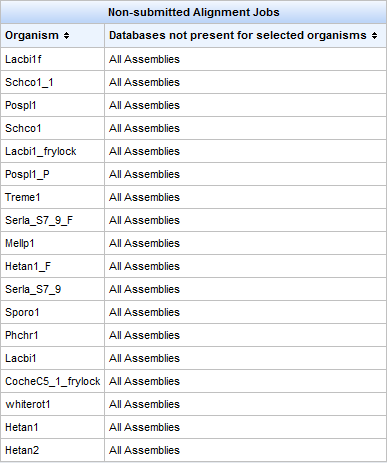Click All Assemblies in the Schco1 row
The image size is (387, 463).
pos(144,128)
